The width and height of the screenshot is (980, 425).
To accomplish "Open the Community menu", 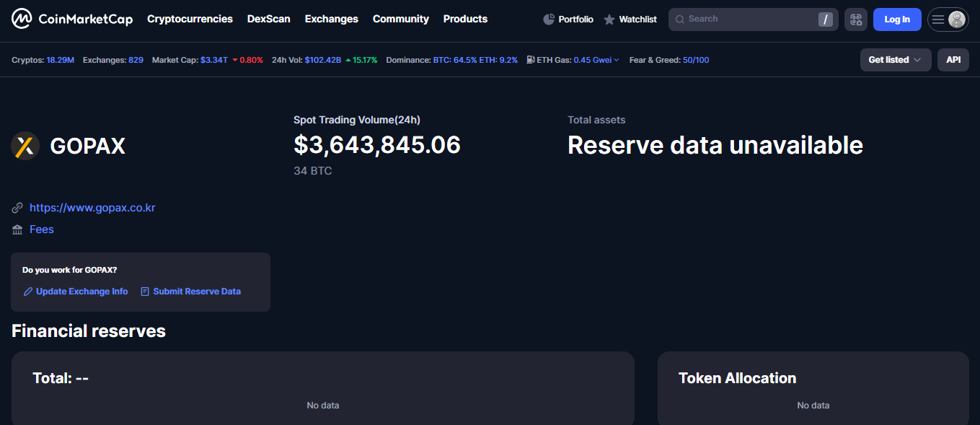I will (x=401, y=19).
